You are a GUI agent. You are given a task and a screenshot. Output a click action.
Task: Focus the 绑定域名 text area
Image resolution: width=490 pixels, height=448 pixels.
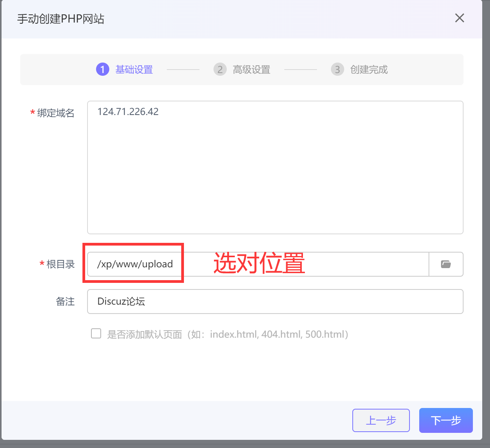point(275,167)
